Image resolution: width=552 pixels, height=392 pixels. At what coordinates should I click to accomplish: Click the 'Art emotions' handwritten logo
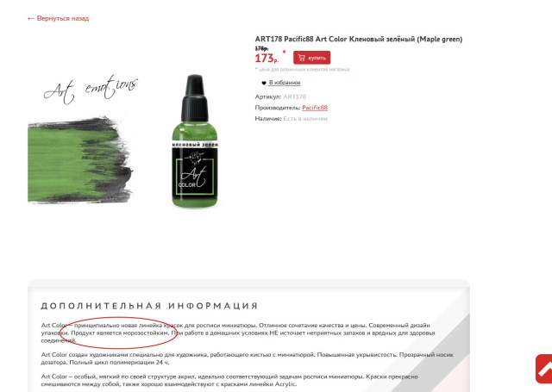click(x=91, y=89)
